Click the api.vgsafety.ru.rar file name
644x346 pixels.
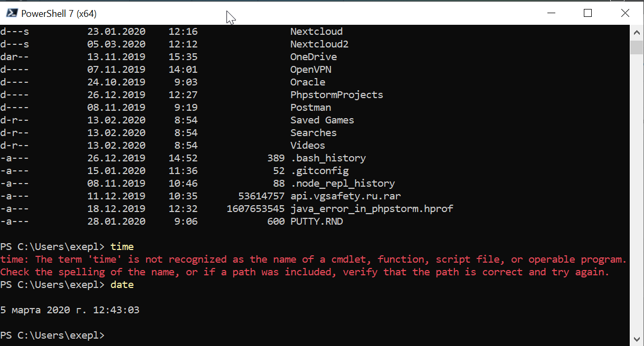pos(345,196)
